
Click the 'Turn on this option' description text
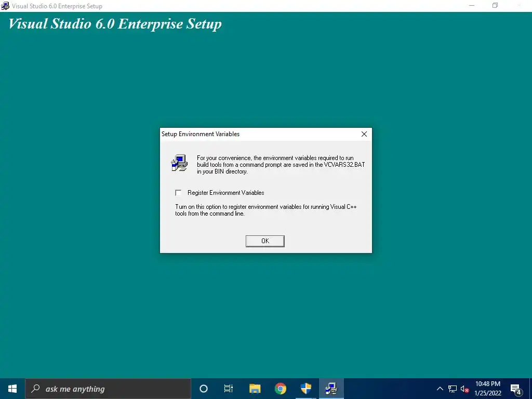pos(265,210)
